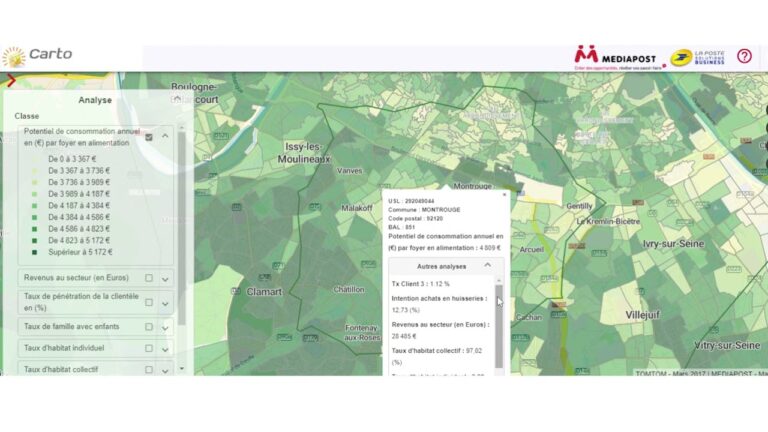Click the 'De 4 187 à 4 384 €' legend swatch

pos(34,206)
